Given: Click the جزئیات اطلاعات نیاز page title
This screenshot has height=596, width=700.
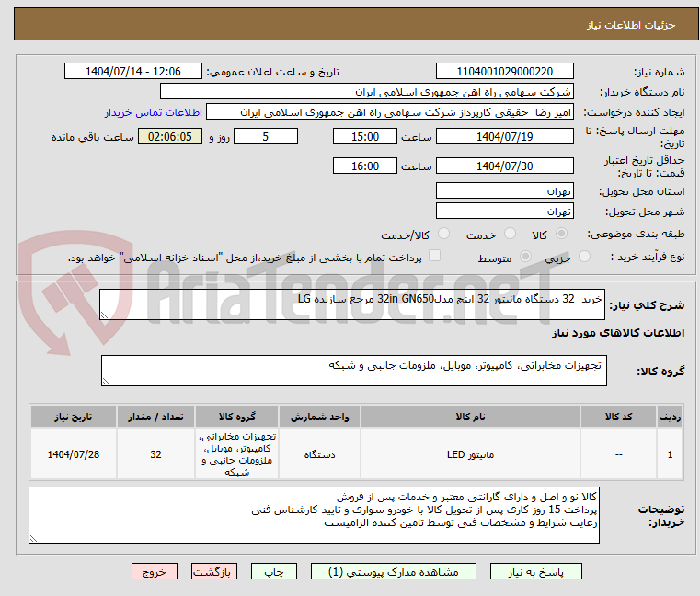Looking at the screenshot, I should coord(630,25).
